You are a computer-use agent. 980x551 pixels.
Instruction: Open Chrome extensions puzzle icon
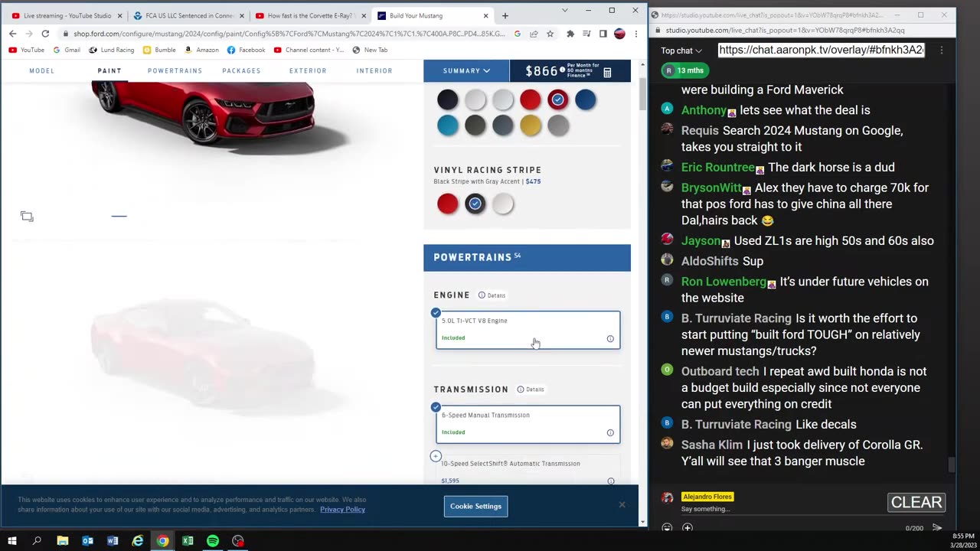tap(570, 34)
